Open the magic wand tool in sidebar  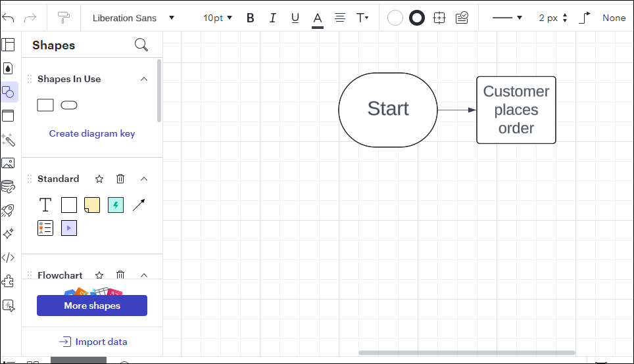tap(8, 139)
